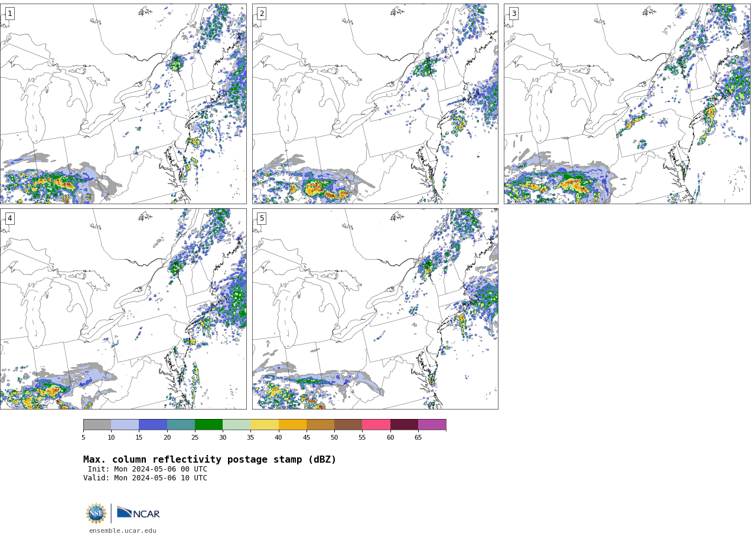
Task: Open ensemble member 2 reflectivity map
Action: (x=375, y=104)
